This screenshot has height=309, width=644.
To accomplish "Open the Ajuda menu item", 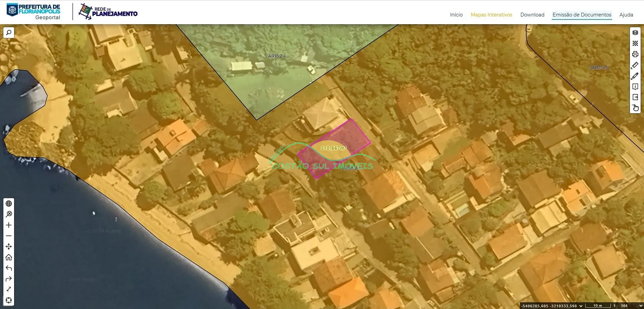I will 626,15.
